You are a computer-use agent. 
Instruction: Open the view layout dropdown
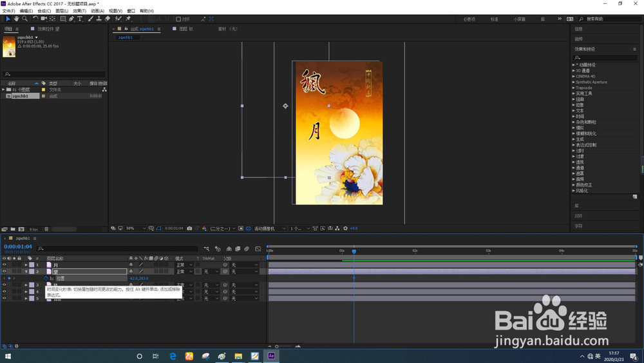point(300,228)
